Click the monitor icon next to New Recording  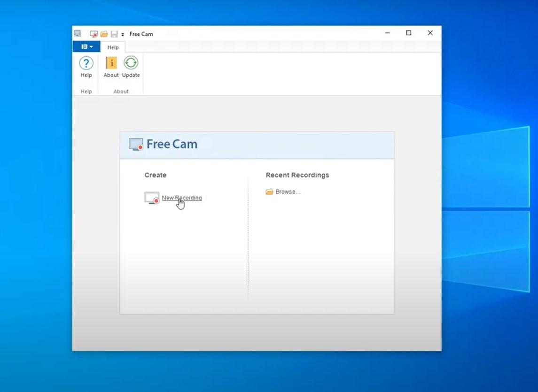pyautogui.click(x=151, y=198)
